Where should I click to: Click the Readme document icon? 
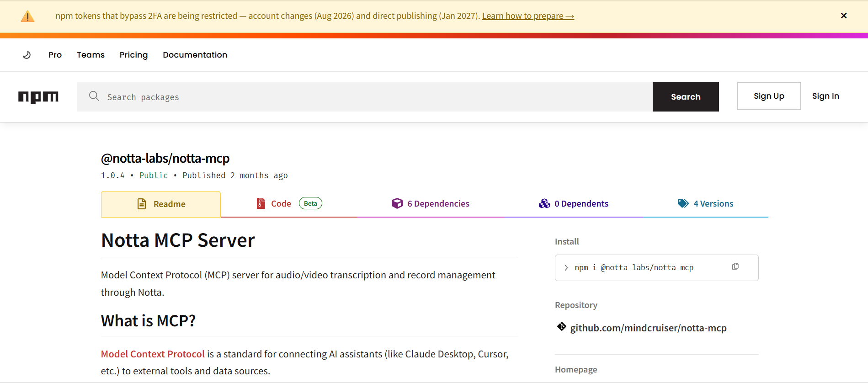point(142,204)
